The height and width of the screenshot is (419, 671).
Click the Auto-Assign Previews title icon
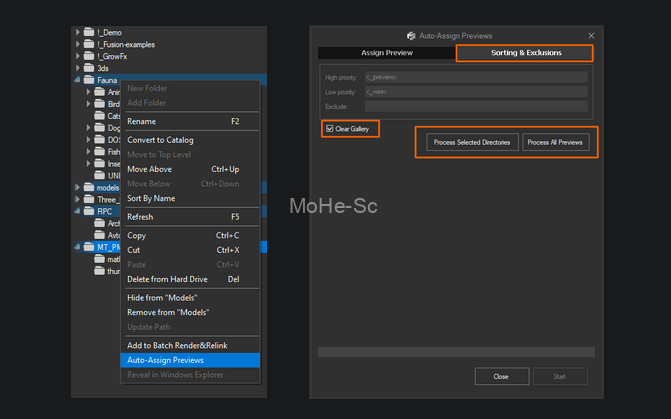click(411, 36)
